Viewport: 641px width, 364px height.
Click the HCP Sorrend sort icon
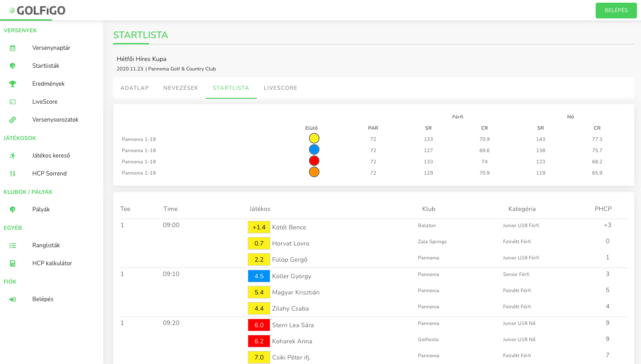pyautogui.click(x=13, y=174)
